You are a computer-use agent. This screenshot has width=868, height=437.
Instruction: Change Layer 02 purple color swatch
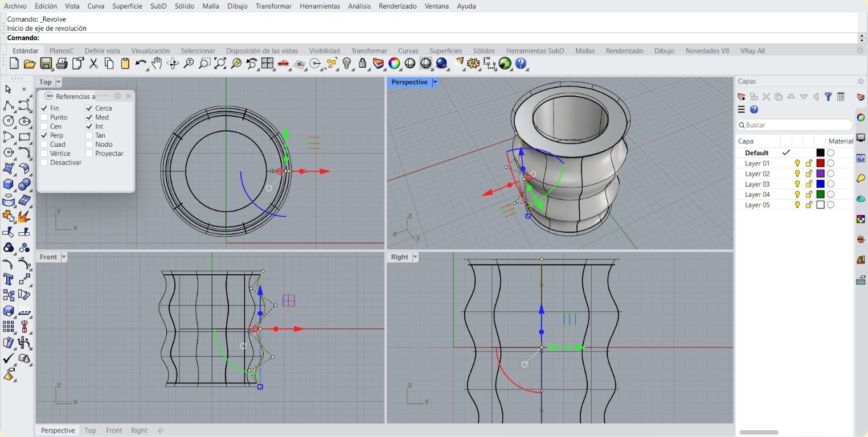pyautogui.click(x=820, y=174)
